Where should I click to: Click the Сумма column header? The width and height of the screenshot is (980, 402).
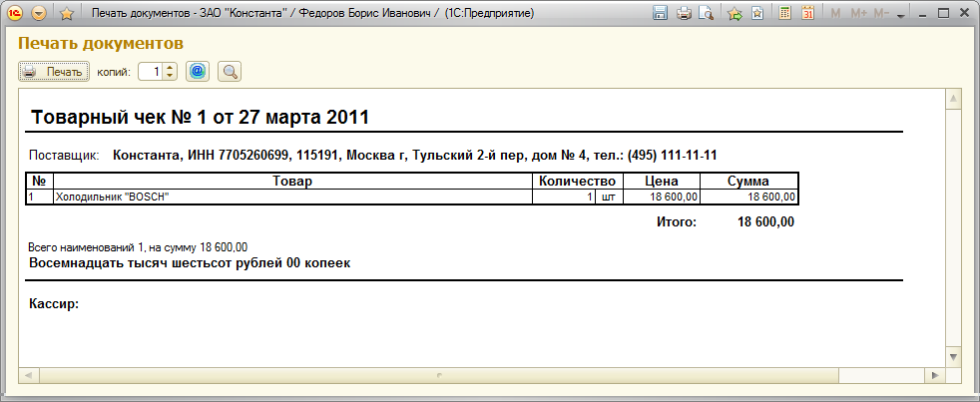point(748,182)
